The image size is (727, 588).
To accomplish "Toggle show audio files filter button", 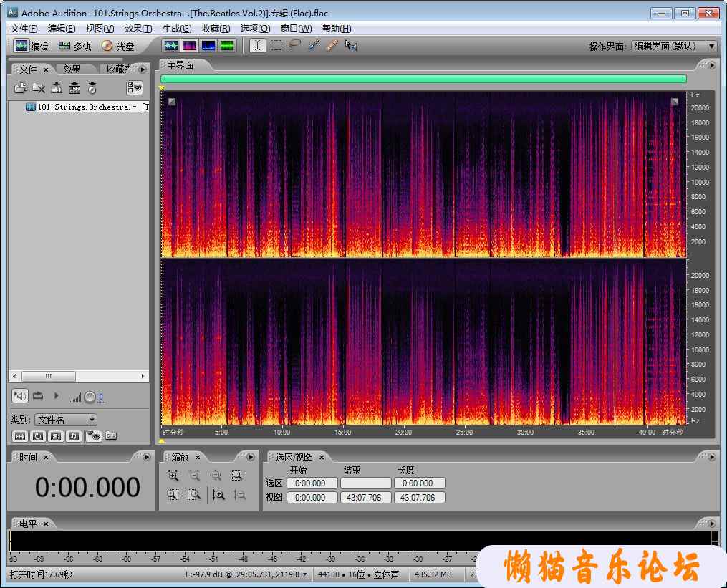I will 20,436.
